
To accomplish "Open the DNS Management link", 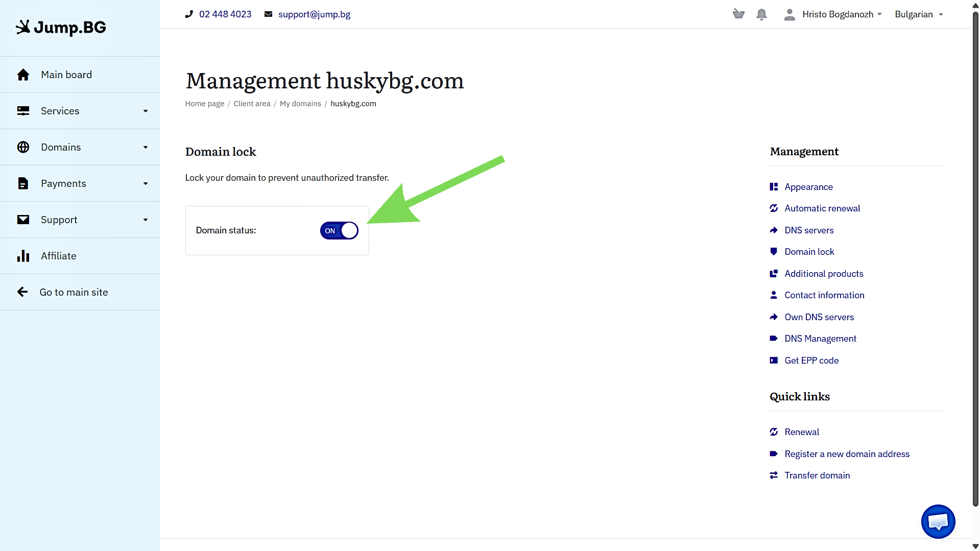I will coord(820,339).
